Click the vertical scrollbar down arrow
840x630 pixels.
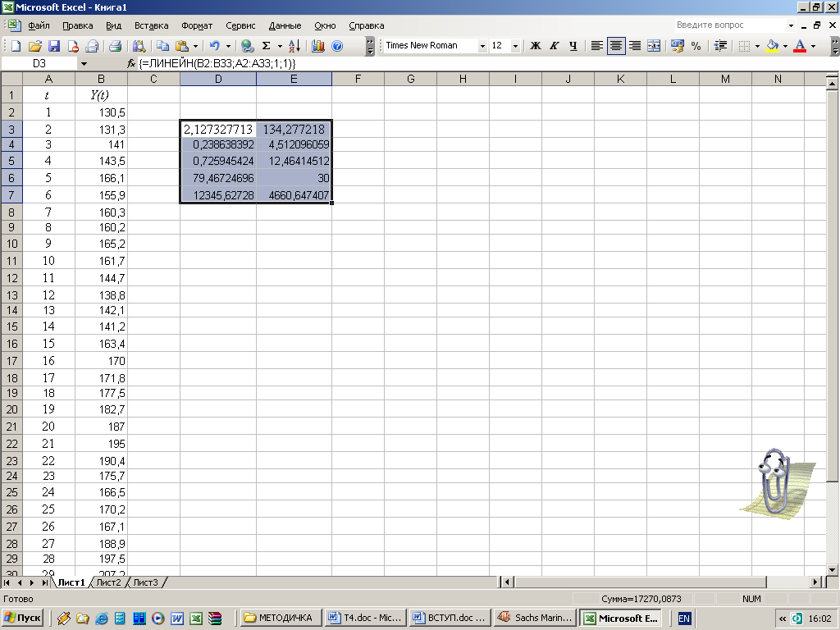pos(832,569)
